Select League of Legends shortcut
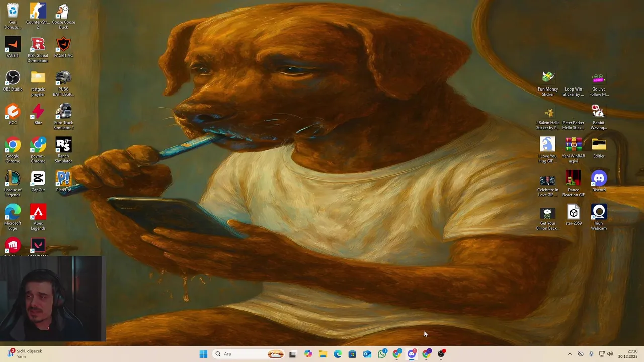Image resolution: width=644 pixels, height=362 pixels. pyautogui.click(x=13, y=184)
